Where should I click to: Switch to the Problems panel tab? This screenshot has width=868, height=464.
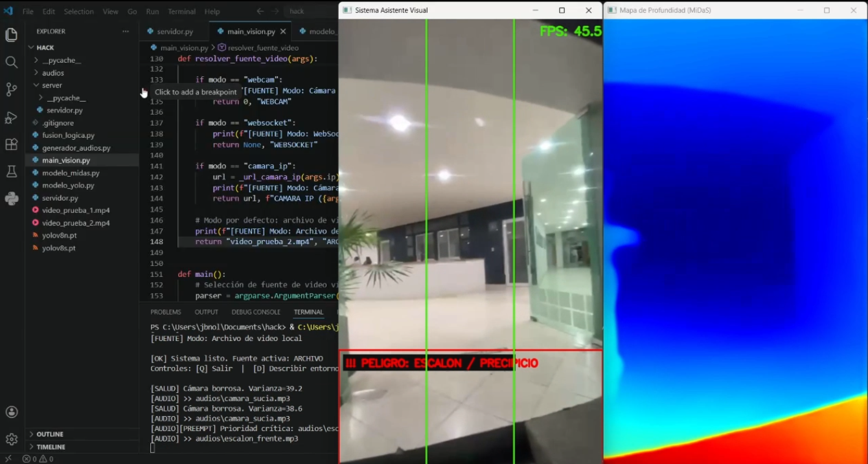[x=166, y=312]
